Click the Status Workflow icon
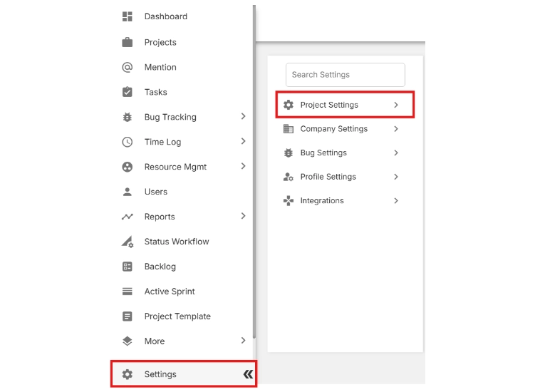Image resolution: width=535 pixels, height=392 pixels. click(x=128, y=242)
